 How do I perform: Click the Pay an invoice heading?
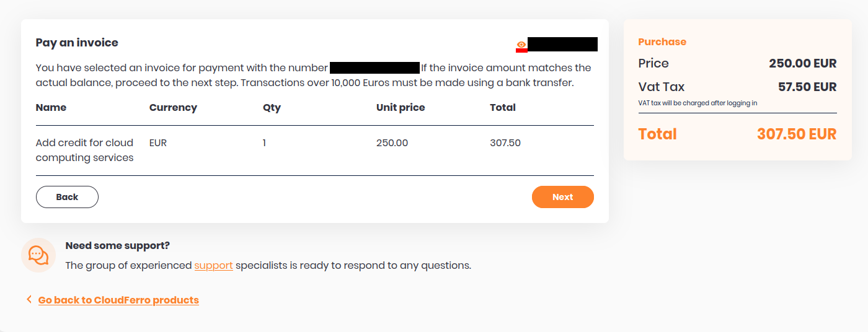[x=77, y=43]
